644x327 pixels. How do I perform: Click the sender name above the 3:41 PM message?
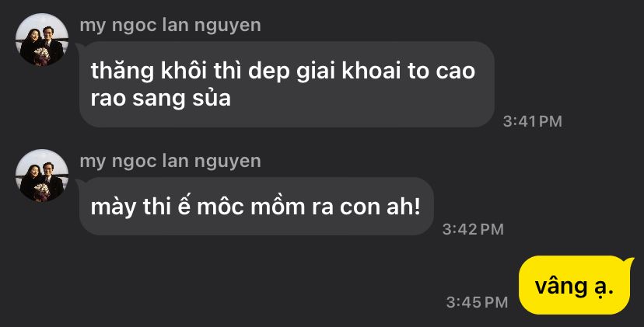tap(170, 26)
